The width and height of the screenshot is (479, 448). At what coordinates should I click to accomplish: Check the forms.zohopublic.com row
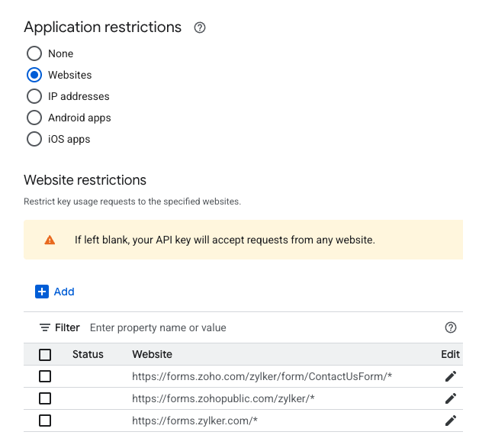point(45,398)
